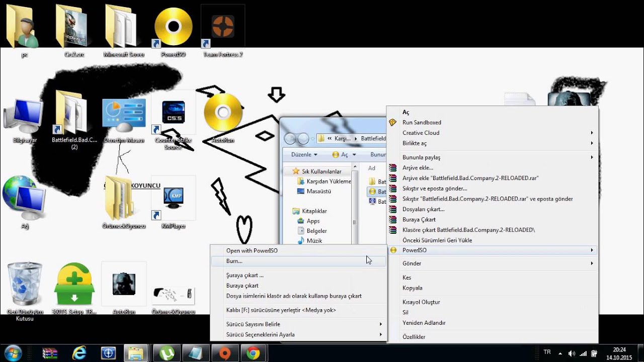Expand the Creative Cloud submenu arrow
The width and height of the screenshot is (644, 362).
point(592,133)
